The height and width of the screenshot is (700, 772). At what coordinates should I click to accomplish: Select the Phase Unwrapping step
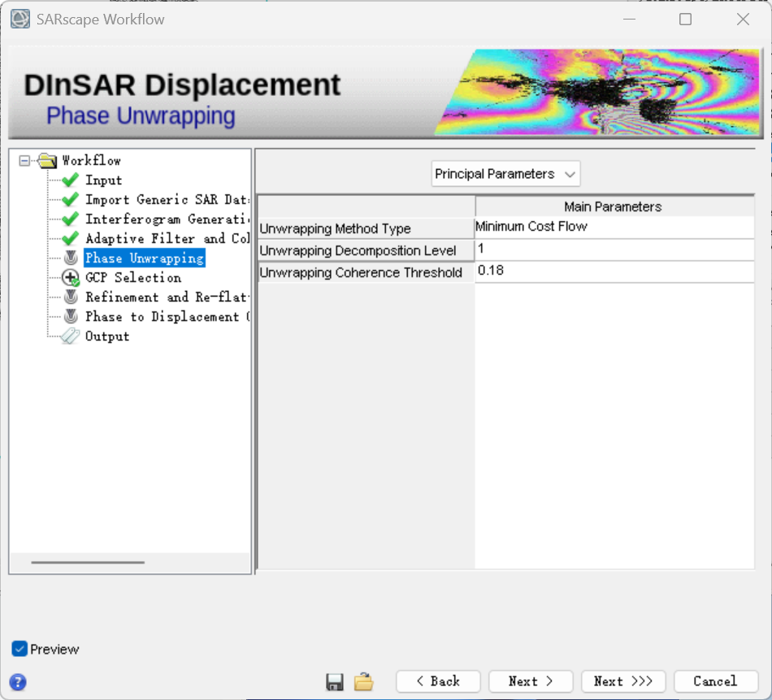click(x=145, y=258)
